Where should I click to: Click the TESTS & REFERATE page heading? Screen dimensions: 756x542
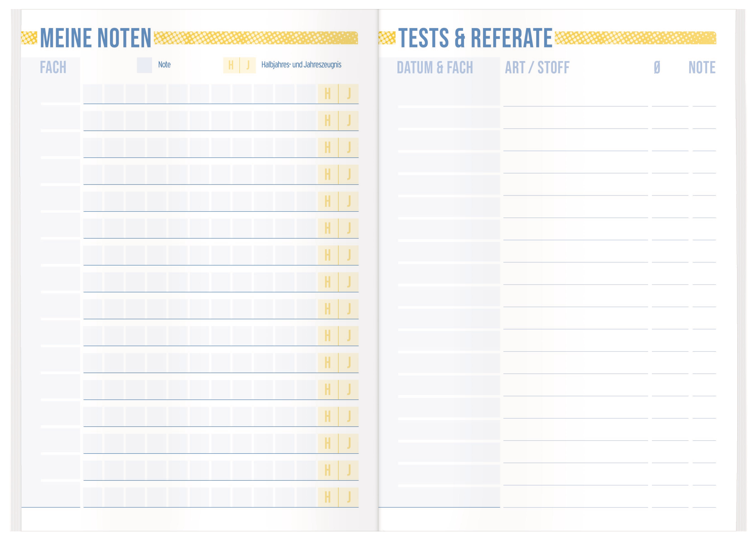click(x=475, y=38)
